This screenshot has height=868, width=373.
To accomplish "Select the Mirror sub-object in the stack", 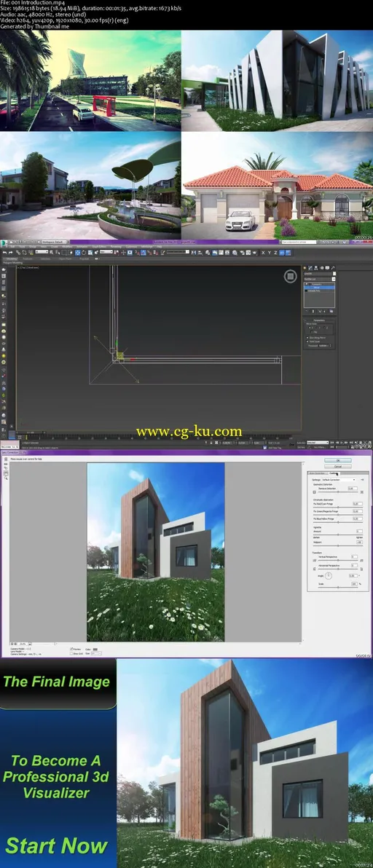I will point(319,288).
